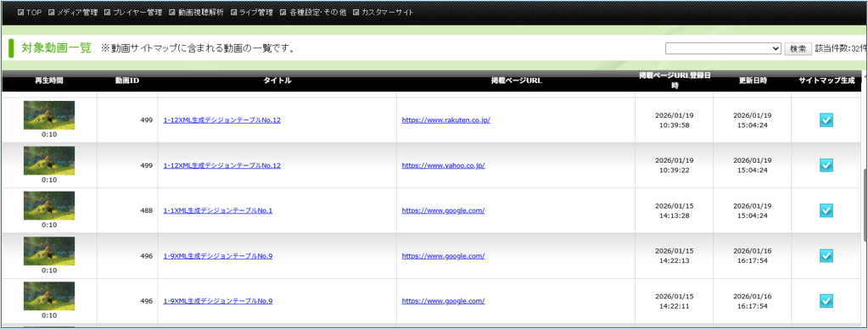Open the メディア管理 menu
868x329 pixels.
[x=73, y=12]
